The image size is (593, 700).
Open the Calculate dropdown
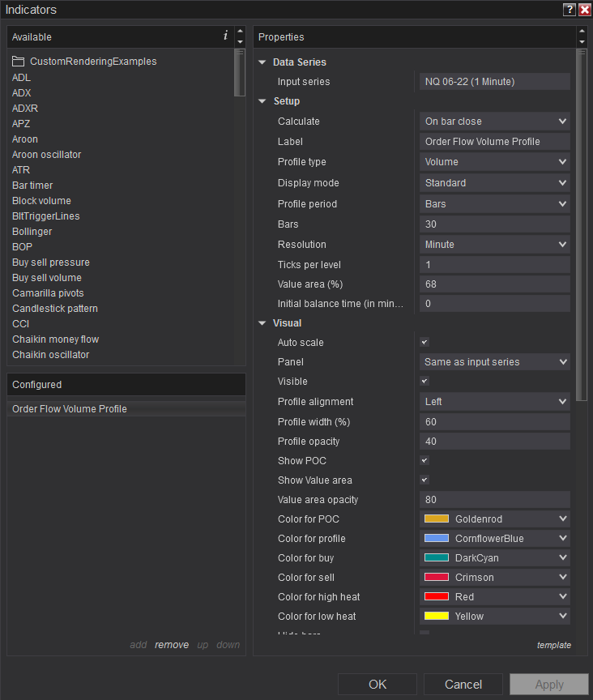[495, 122]
